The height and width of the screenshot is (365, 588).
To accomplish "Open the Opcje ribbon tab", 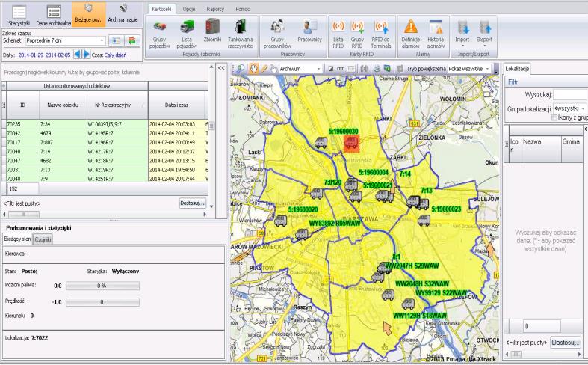I will (189, 9).
